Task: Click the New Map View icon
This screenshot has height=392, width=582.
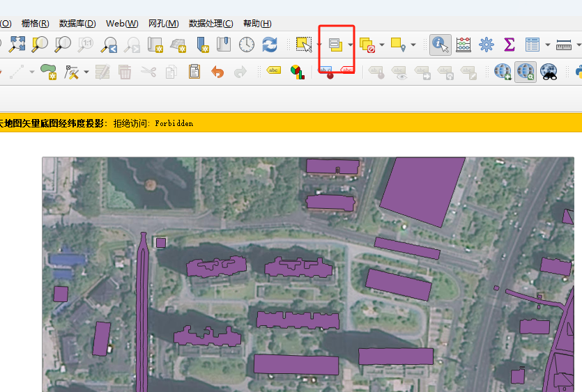Action: click(155, 45)
